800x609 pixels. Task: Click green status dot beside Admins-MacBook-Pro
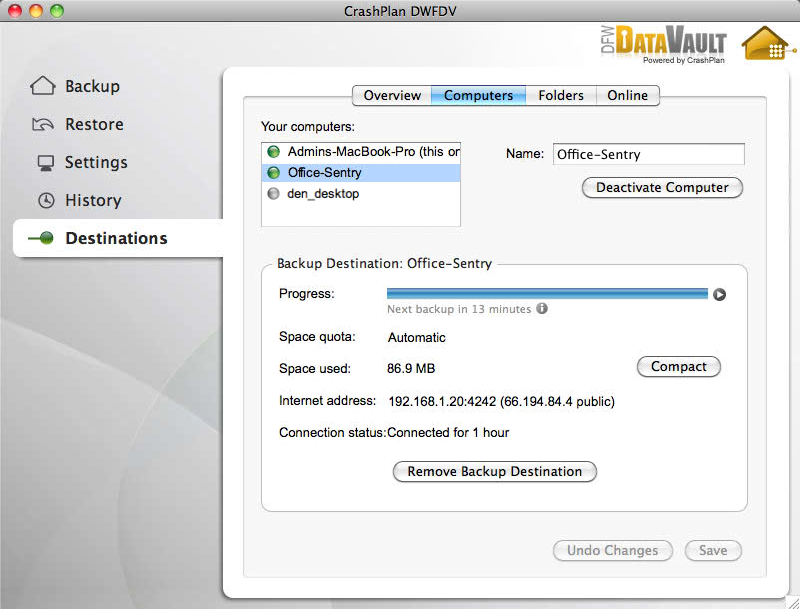274,151
